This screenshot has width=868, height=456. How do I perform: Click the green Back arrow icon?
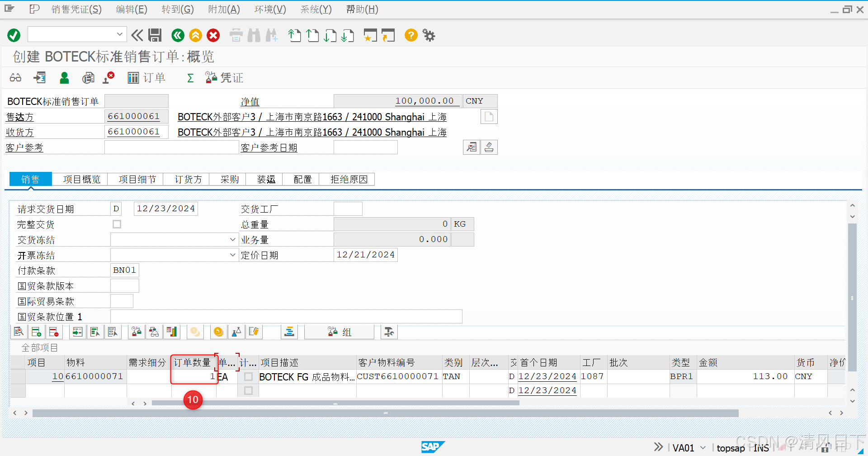pos(178,35)
